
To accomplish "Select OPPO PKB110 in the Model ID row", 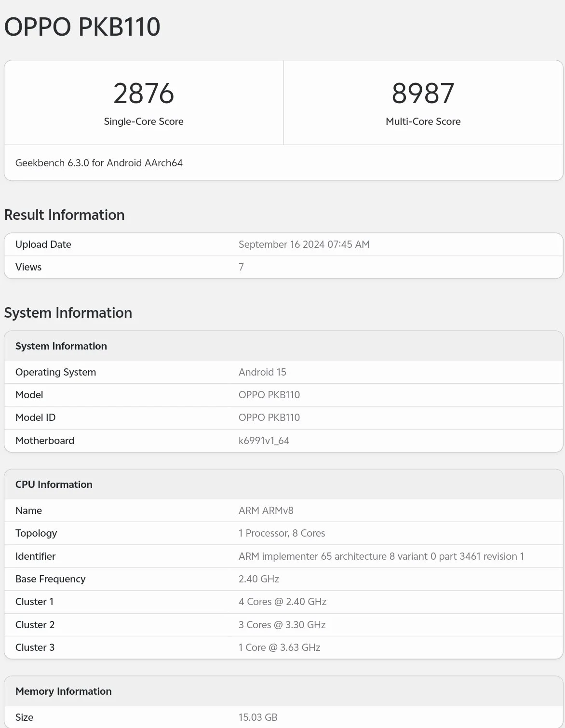I will click(269, 418).
